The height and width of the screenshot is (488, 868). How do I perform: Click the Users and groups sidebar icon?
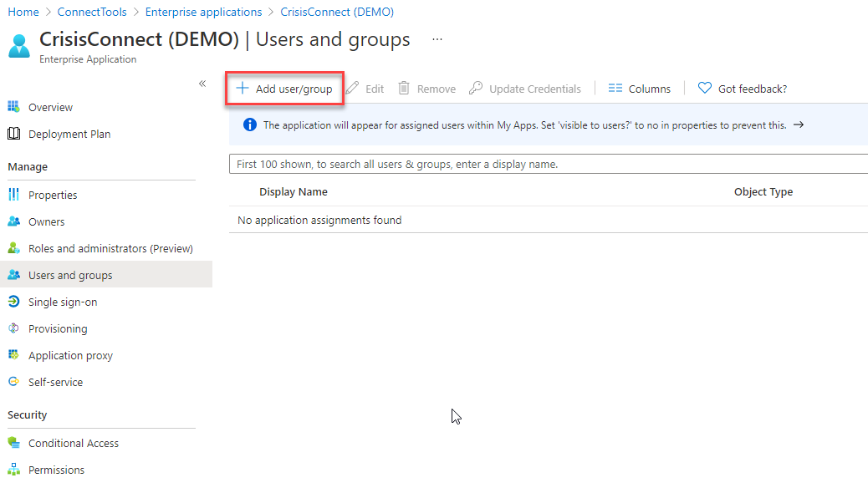tap(14, 274)
